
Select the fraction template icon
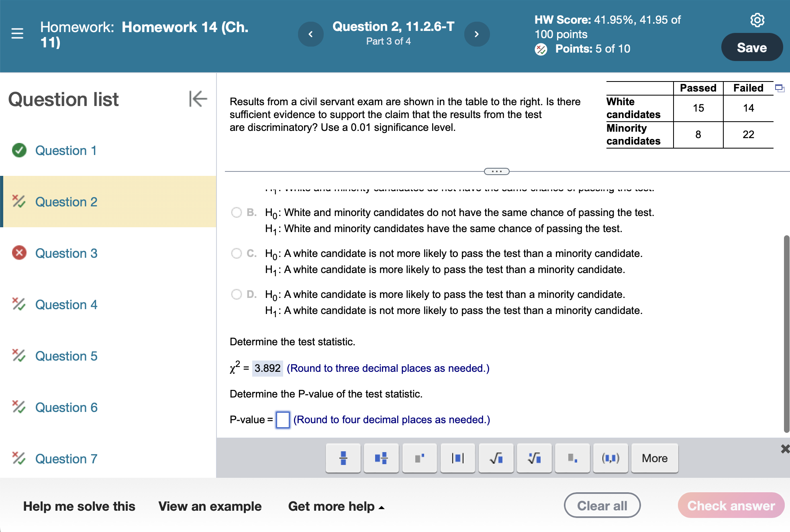pos(343,458)
